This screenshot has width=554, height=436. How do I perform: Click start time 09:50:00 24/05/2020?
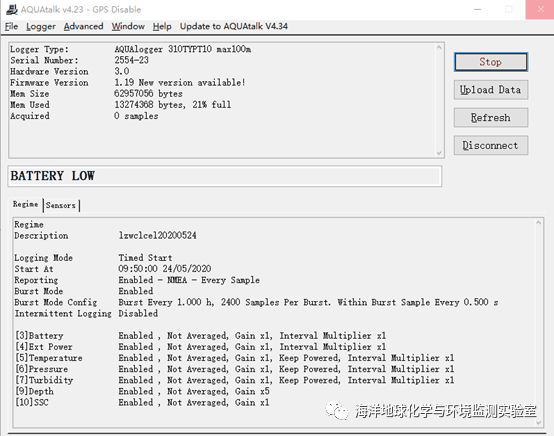click(165, 269)
